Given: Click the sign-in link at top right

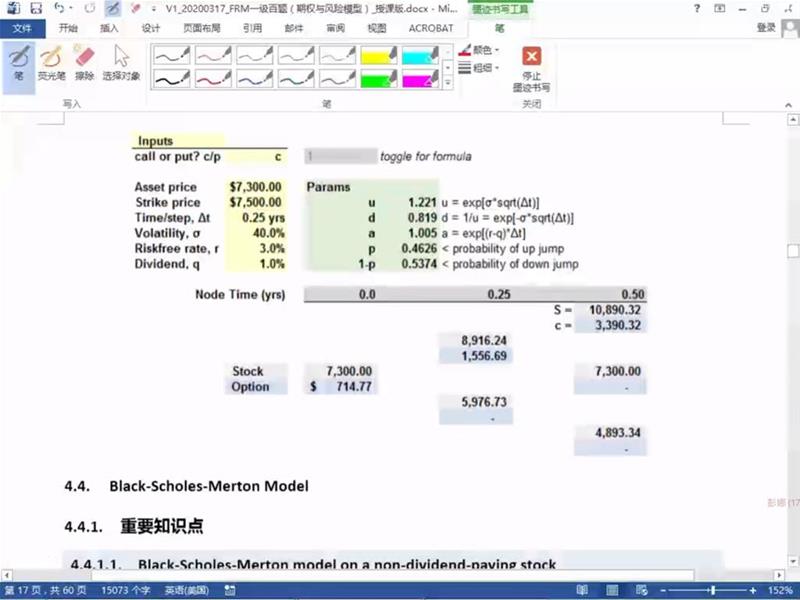Looking at the screenshot, I should 766,28.
